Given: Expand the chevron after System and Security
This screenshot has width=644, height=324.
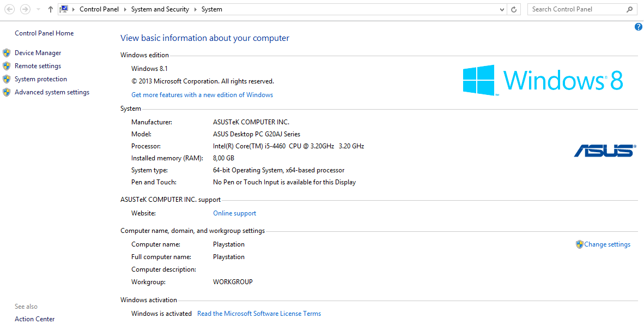Looking at the screenshot, I should 196,9.
